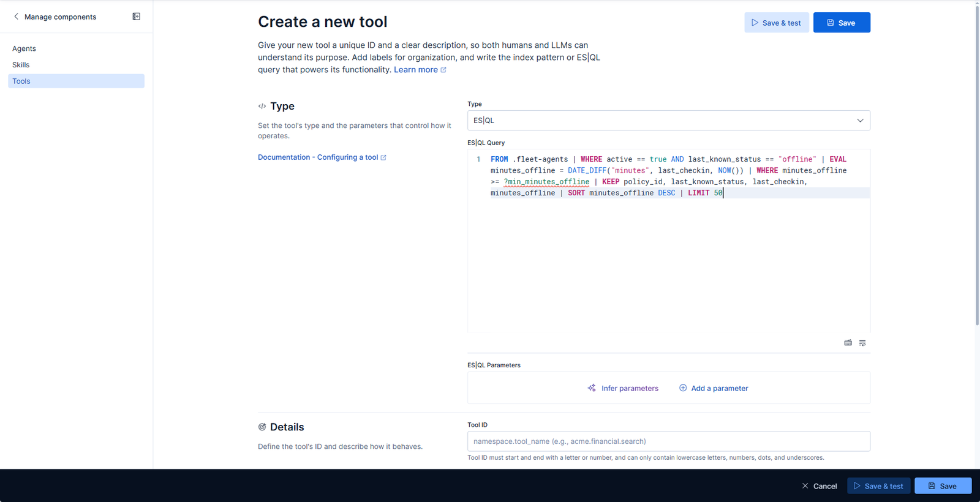Cancel tool creation in the bottom bar

819,486
